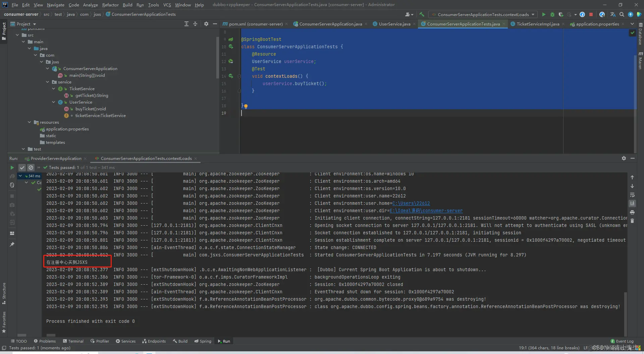Start debugging with the bug icon

(552, 14)
